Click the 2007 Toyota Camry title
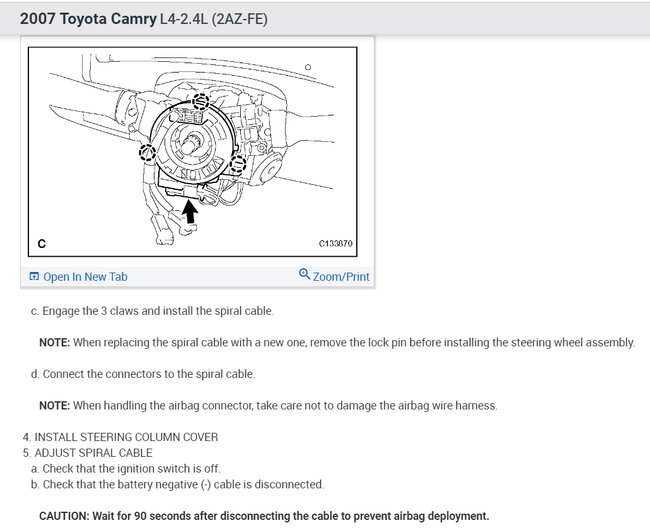The image size is (650, 530). click(x=88, y=19)
